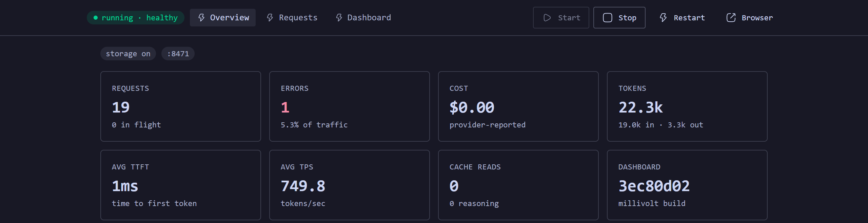
Task: Click the Avg TPS value 749.8
Action: point(303,186)
